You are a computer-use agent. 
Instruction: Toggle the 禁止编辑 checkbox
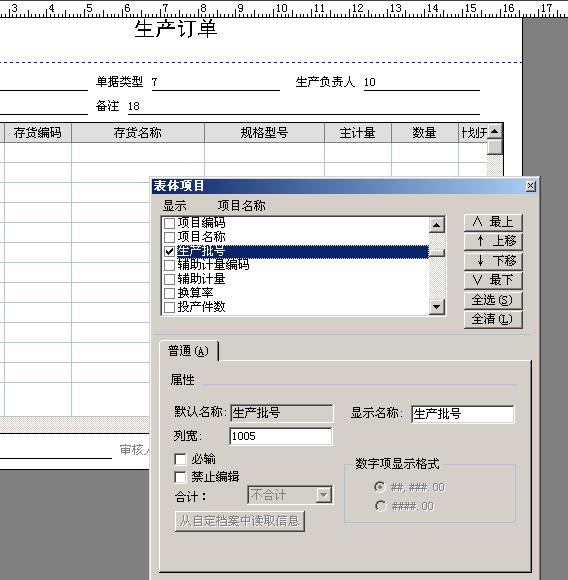180,477
